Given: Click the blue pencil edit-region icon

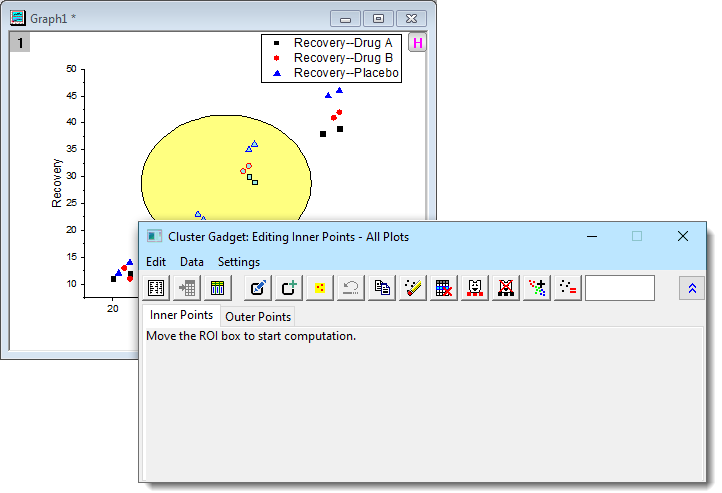Looking at the screenshot, I should pos(259,288).
